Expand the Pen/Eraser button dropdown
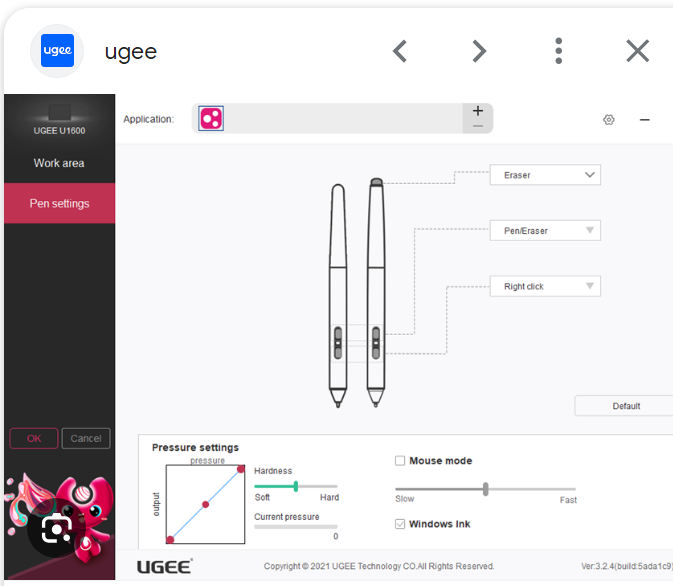 [545, 231]
